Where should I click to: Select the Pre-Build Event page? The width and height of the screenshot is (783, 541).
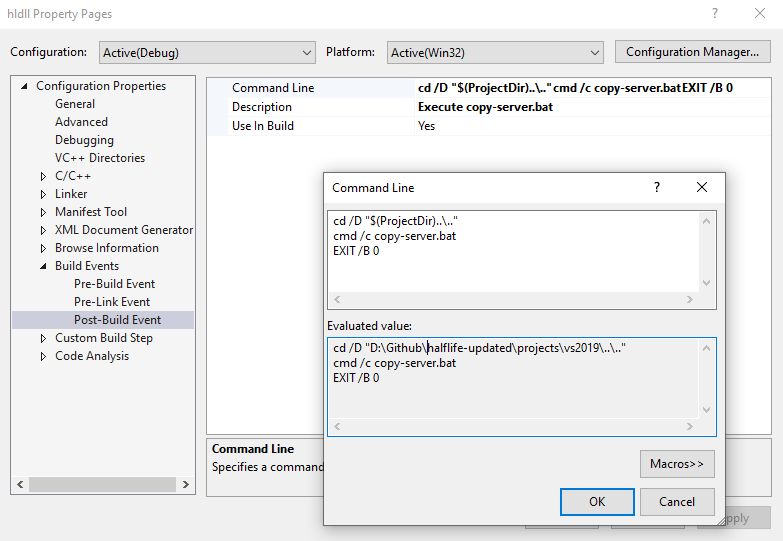point(114,284)
